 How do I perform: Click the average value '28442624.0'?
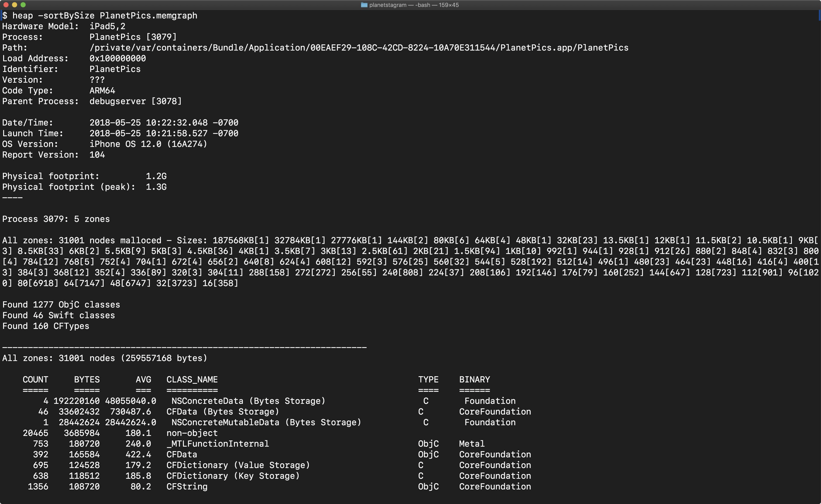(131, 422)
